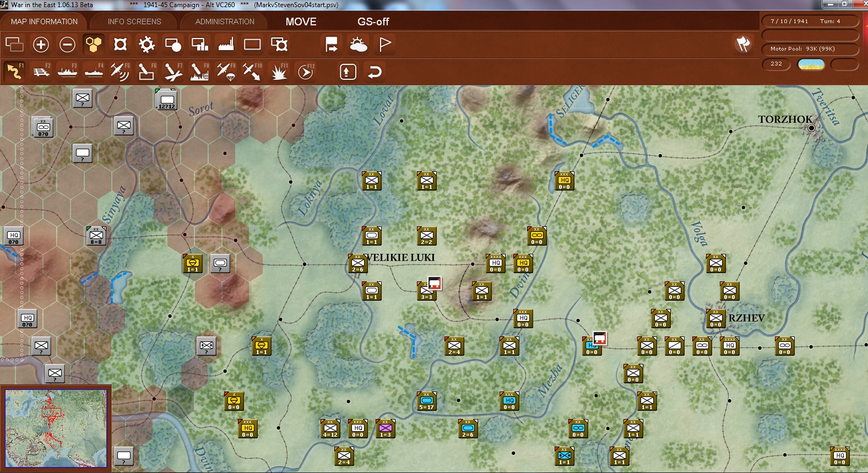Viewport: 868px width, 473px height.
Task: Click the sky-and-wheat weather indicator
Action: tap(811, 64)
